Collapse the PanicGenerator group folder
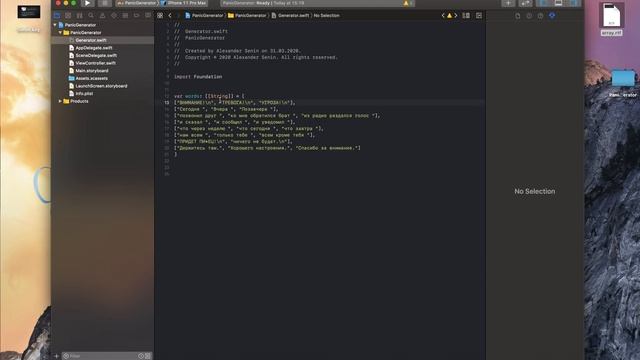The width and height of the screenshot is (640, 360). tap(60, 33)
